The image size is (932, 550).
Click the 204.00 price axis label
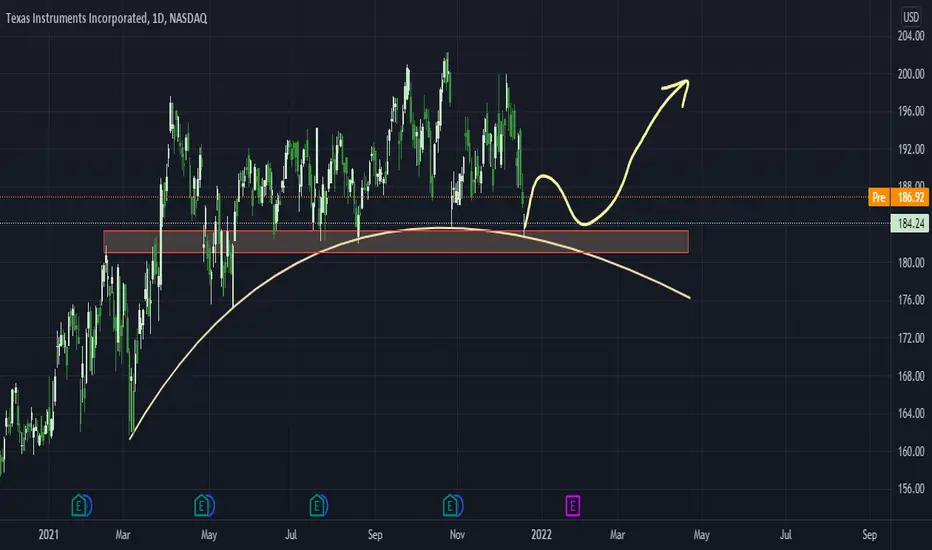tap(911, 36)
